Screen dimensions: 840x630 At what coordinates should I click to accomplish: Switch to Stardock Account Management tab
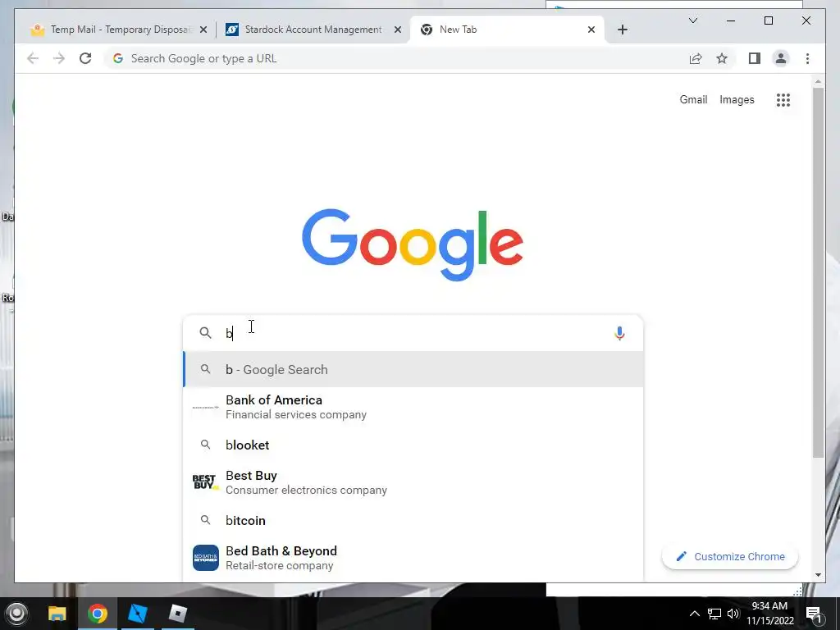point(313,30)
